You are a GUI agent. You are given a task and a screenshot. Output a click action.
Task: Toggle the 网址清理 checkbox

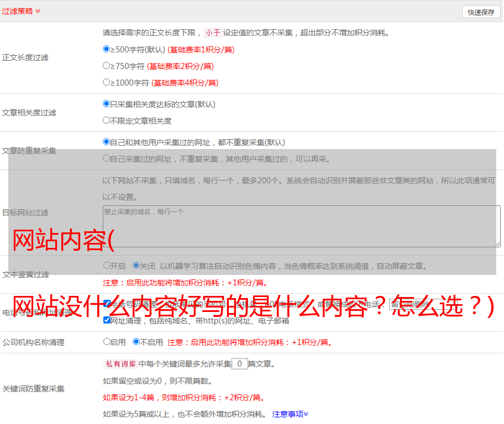(107, 320)
